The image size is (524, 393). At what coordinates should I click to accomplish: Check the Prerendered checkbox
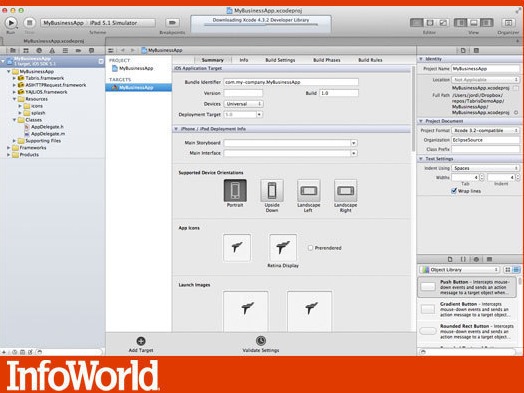pyautogui.click(x=310, y=248)
